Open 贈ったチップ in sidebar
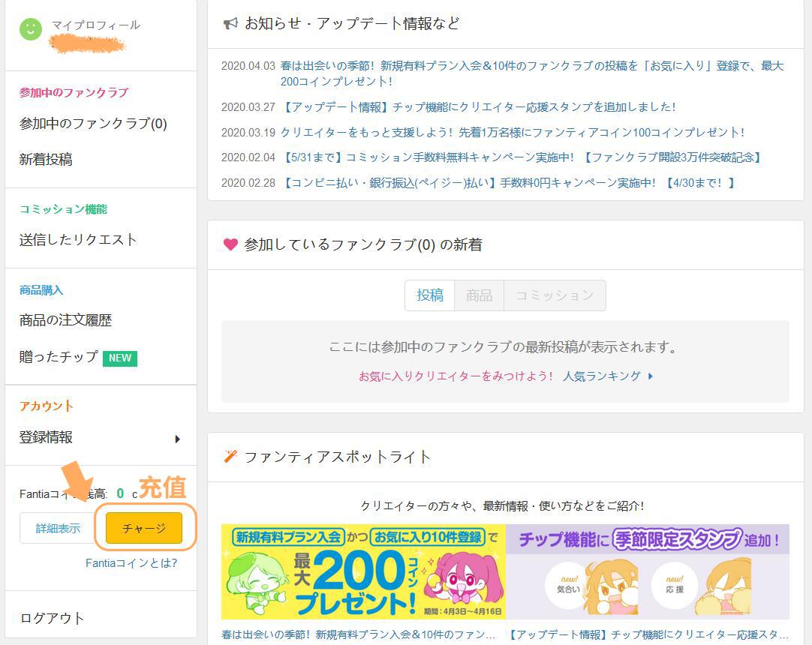 click(x=59, y=357)
